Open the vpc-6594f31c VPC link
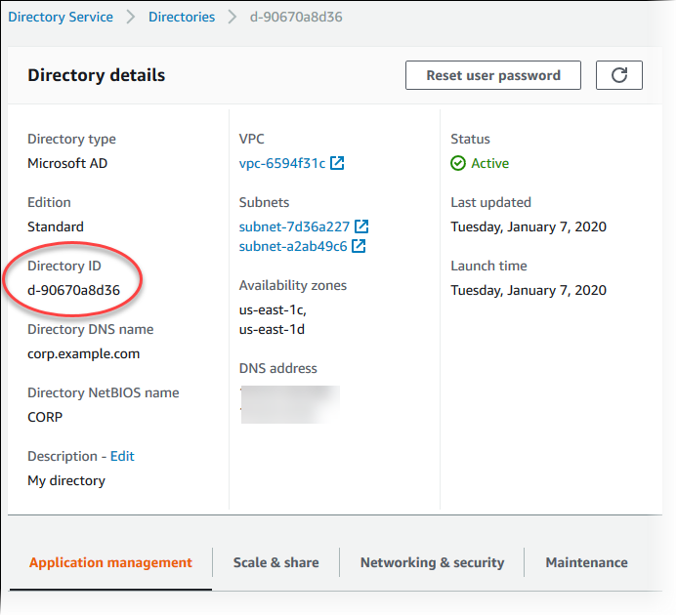This screenshot has height=616, width=677. (x=282, y=163)
